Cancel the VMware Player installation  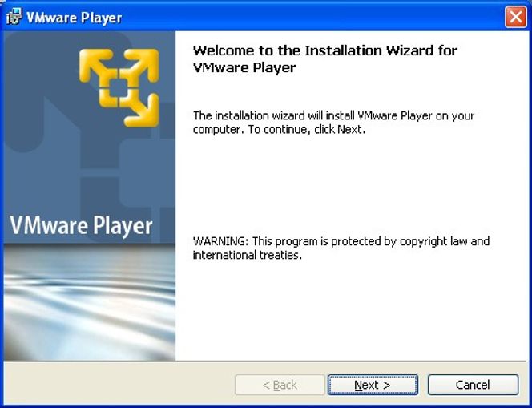pyautogui.click(x=473, y=385)
